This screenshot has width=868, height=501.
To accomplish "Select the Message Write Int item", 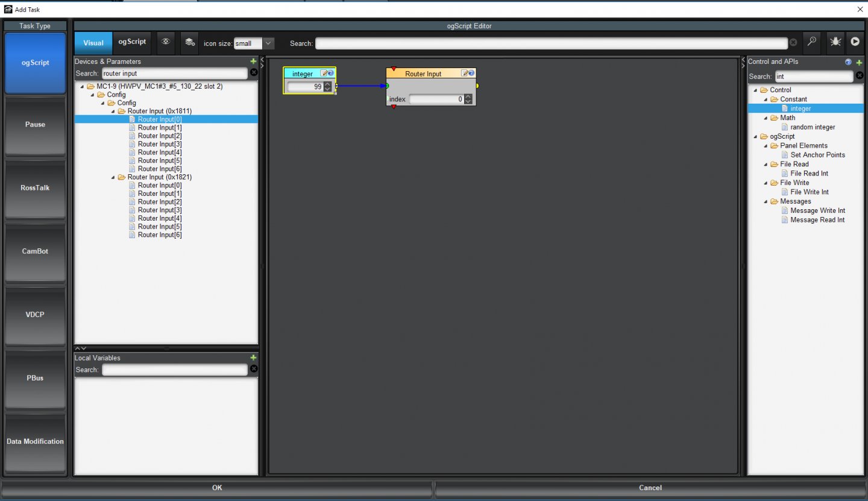I will point(817,211).
